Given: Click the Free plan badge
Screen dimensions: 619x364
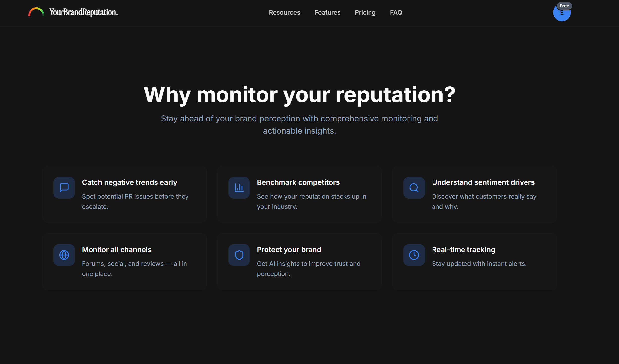Looking at the screenshot, I should [x=564, y=6].
